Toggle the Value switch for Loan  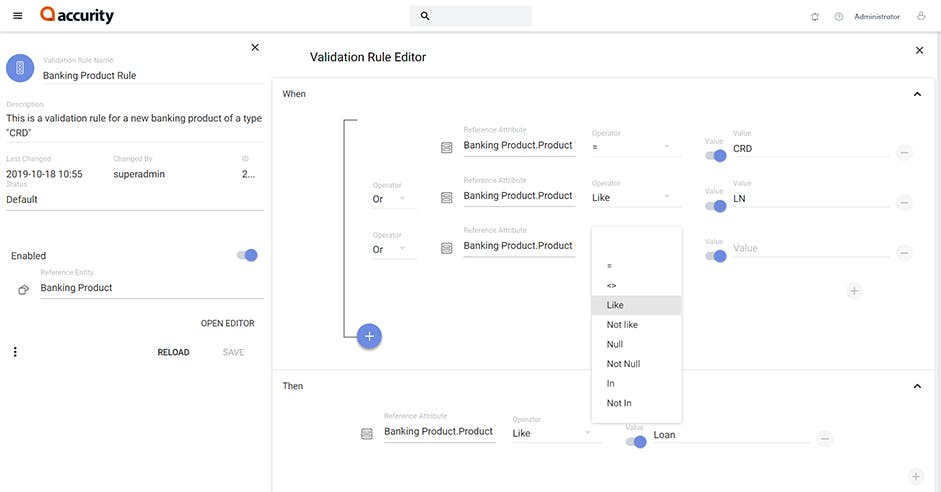click(x=636, y=441)
